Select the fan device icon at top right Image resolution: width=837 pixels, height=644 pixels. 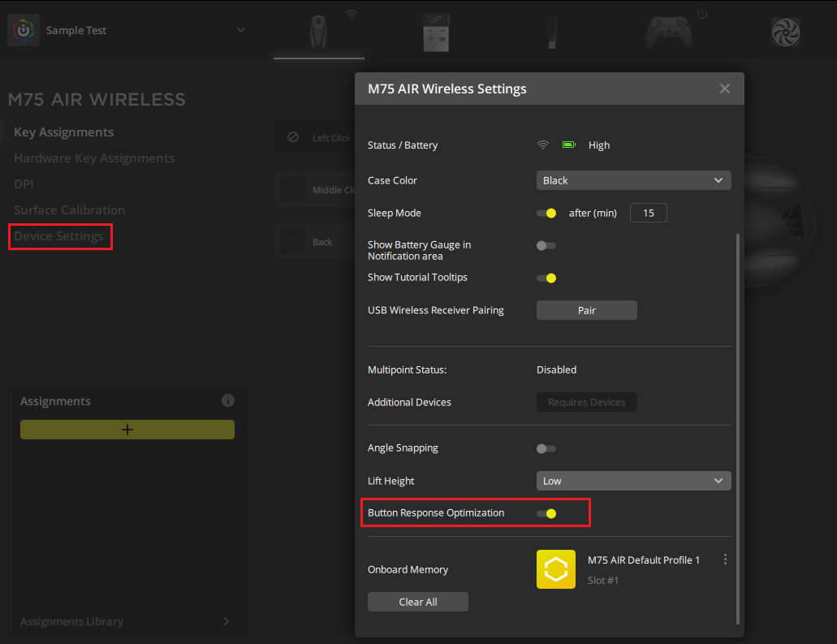coord(785,32)
